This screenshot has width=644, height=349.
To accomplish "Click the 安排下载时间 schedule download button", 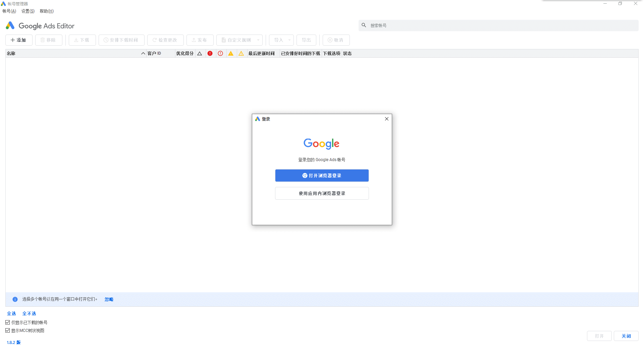I will coord(121,40).
